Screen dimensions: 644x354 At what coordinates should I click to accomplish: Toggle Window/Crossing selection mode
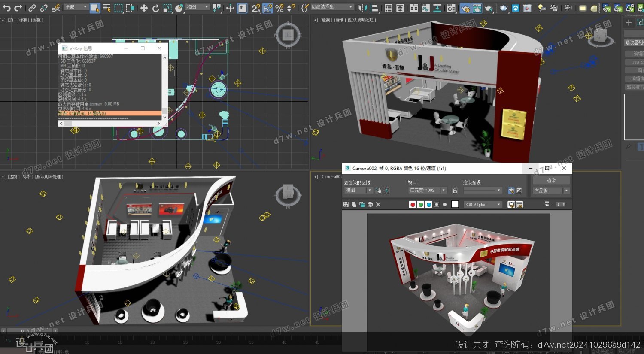(x=130, y=8)
